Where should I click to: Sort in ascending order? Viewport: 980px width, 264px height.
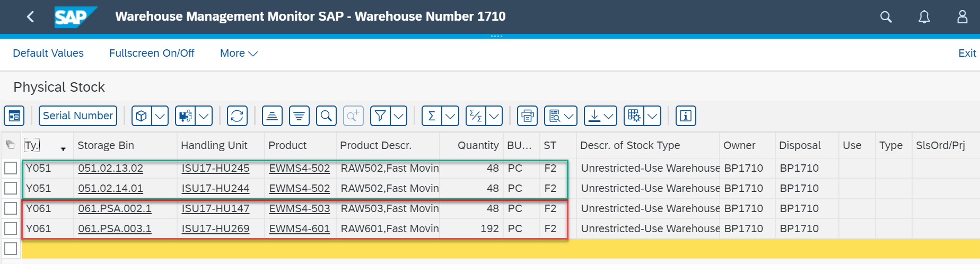(x=272, y=116)
